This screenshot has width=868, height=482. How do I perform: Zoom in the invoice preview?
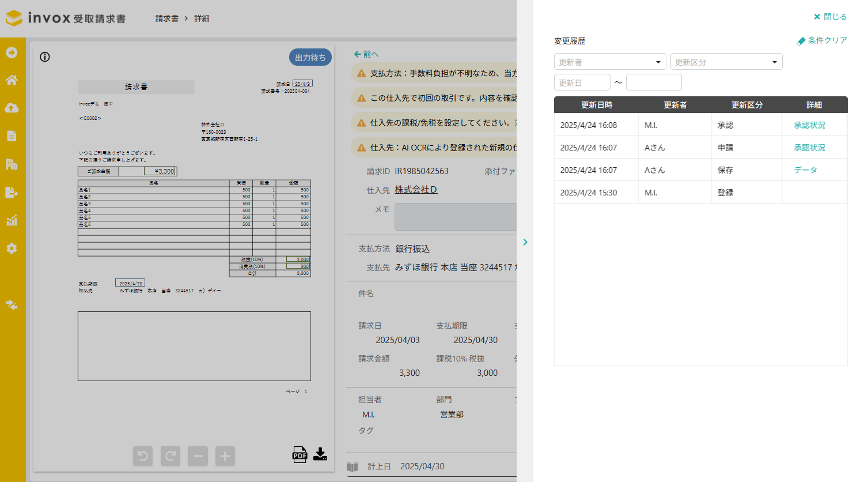tap(225, 456)
